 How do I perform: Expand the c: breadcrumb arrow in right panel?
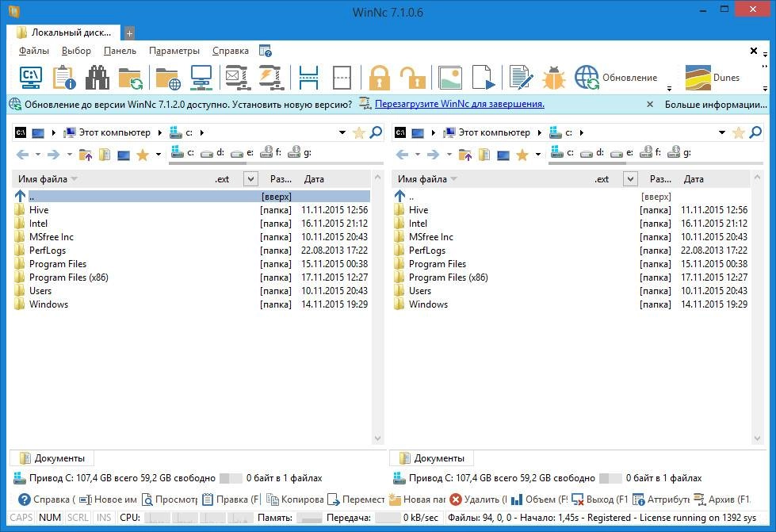[x=582, y=132]
